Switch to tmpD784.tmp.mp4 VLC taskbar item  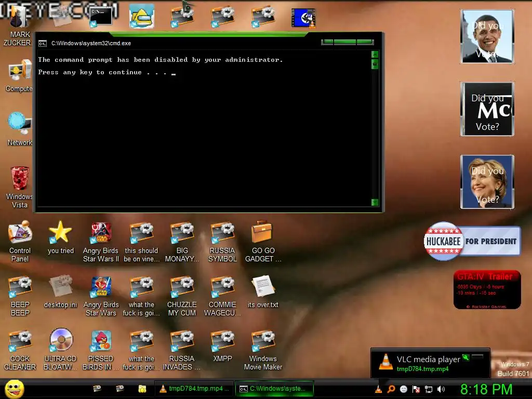(194, 389)
